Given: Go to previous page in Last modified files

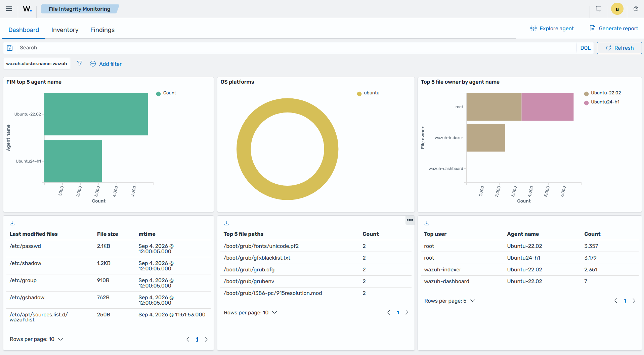Looking at the screenshot, I should click(188, 339).
